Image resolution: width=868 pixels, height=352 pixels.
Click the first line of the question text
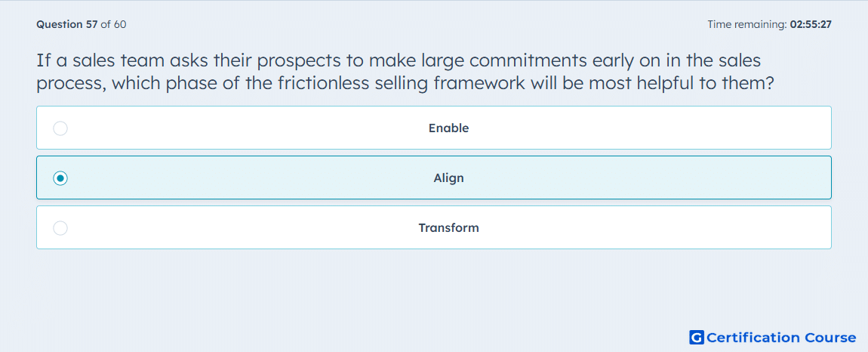(x=399, y=61)
